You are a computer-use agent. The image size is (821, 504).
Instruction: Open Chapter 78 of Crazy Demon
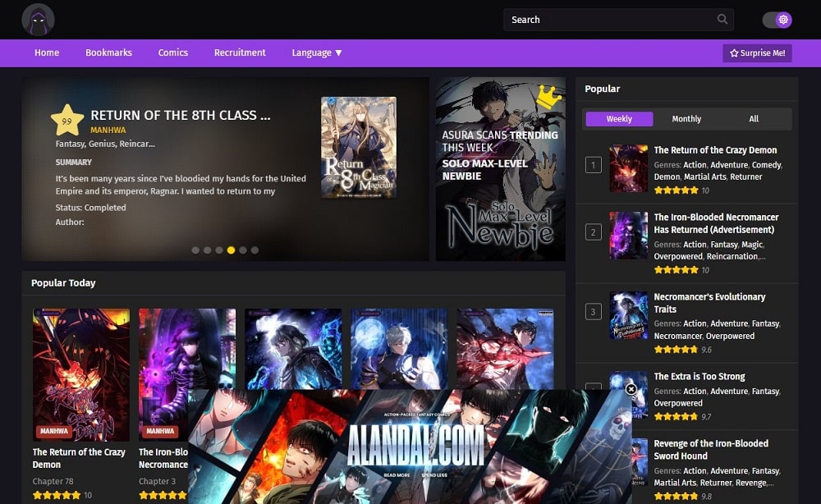pos(53,481)
